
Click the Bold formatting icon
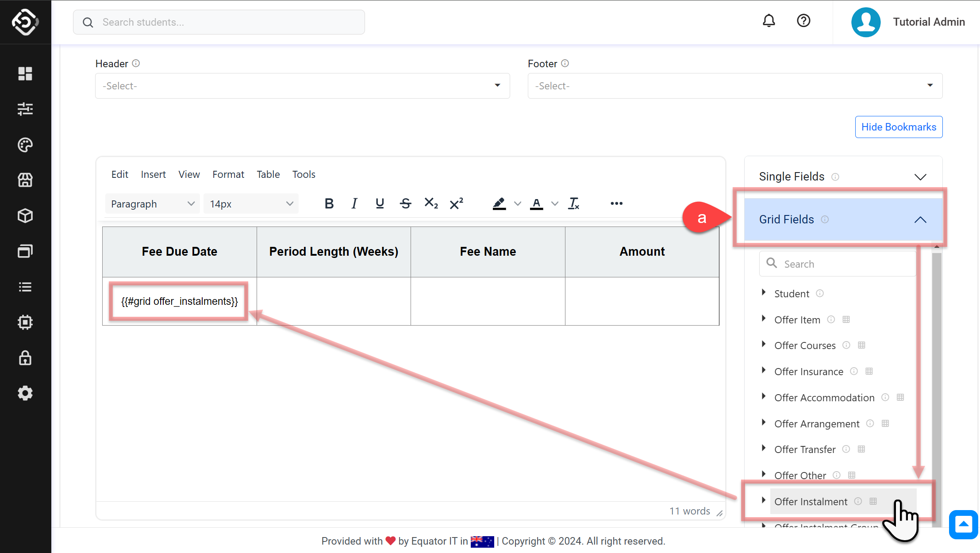tap(329, 204)
